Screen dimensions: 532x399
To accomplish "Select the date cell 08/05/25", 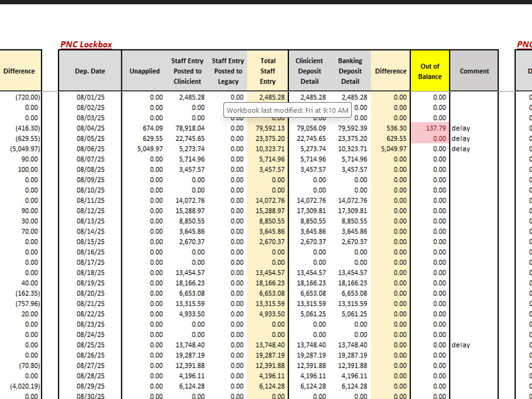I will [x=90, y=138].
